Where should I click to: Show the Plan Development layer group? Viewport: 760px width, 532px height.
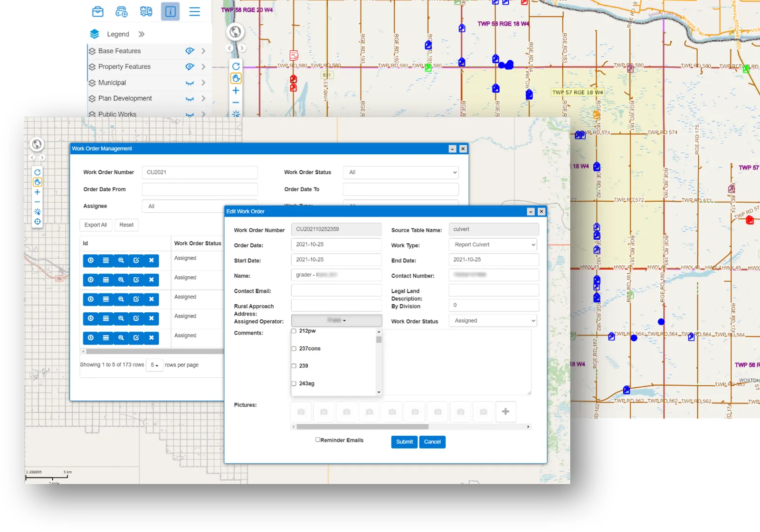pyautogui.click(x=190, y=99)
